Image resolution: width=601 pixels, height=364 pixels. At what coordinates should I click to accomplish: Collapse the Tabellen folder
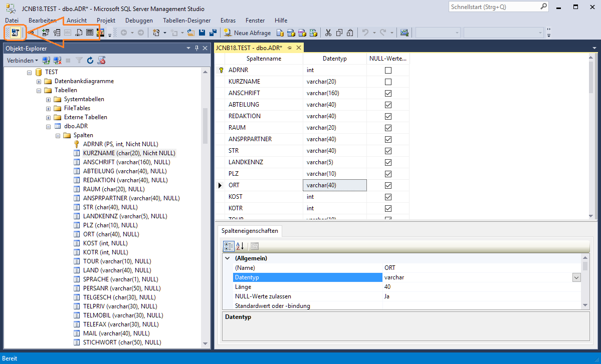point(39,91)
